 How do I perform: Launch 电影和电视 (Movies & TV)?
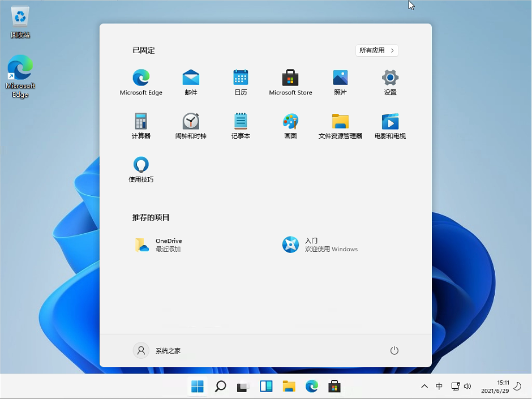click(390, 124)
